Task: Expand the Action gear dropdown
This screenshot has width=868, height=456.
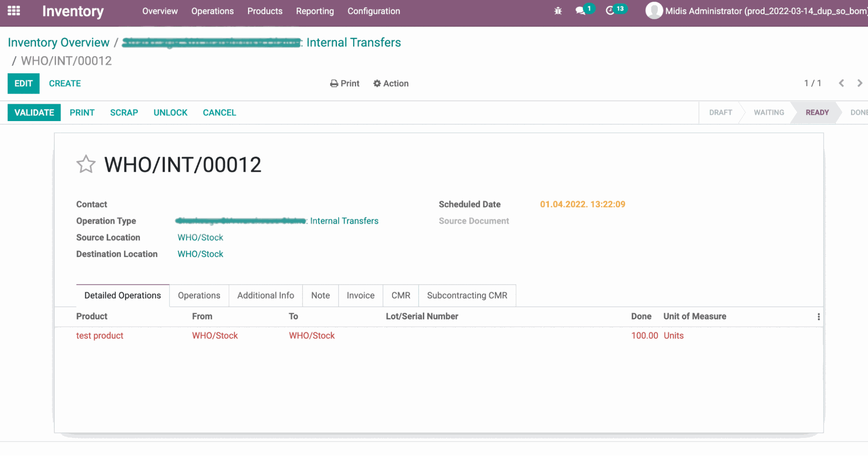Action: click(391, 84)
